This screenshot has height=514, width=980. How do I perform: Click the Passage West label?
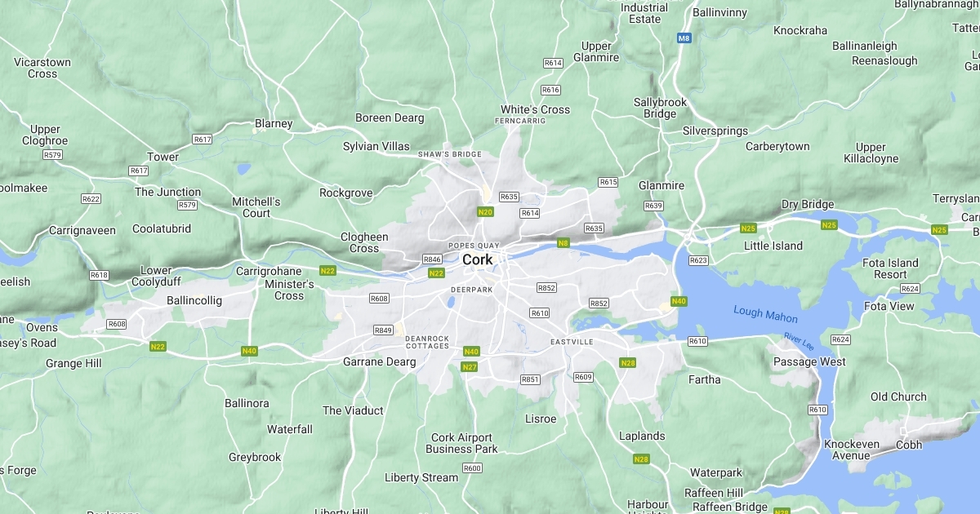tap(810, 361)
